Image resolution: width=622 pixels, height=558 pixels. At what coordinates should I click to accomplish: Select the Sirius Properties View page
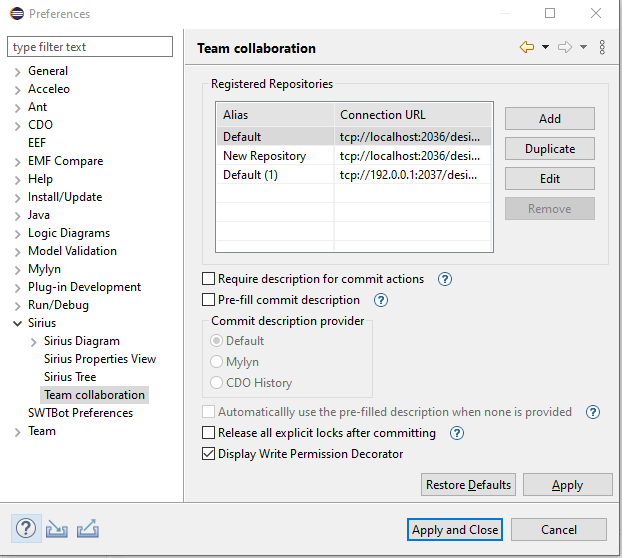[x=100, y=359]
